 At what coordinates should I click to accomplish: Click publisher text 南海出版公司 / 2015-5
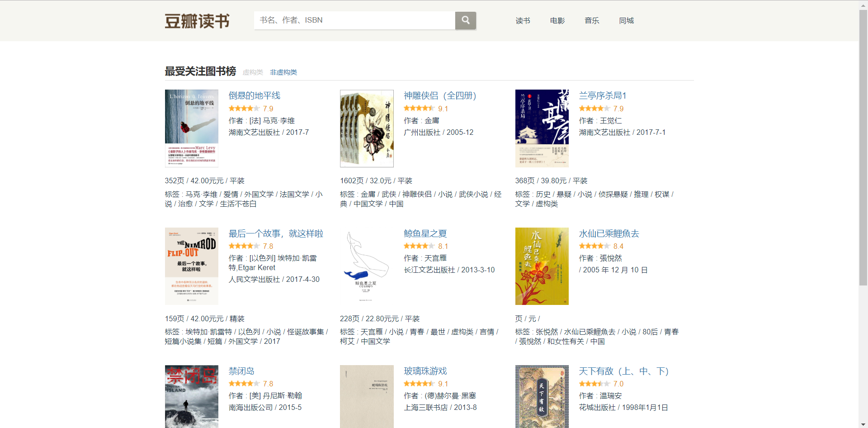pyautogui.click(x=265, y=407)
